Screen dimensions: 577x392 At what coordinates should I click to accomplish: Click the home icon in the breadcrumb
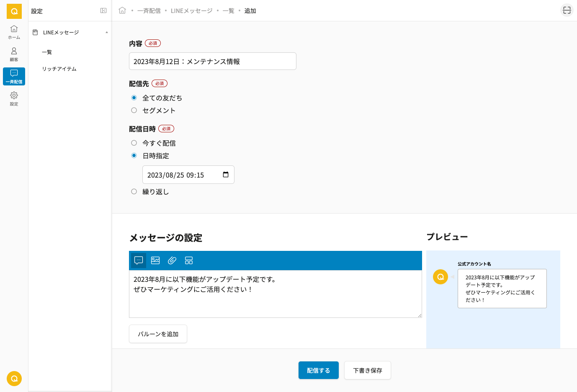[x=122, y=10]
